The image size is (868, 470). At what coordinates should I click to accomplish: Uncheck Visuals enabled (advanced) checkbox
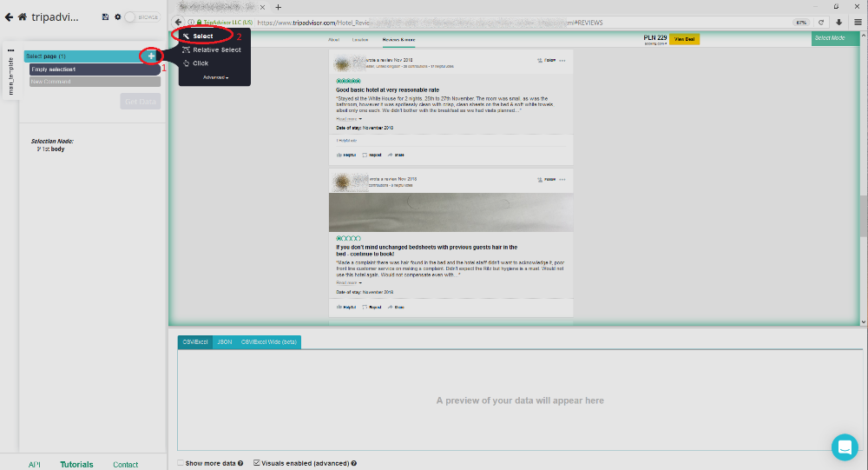(256, 463)
